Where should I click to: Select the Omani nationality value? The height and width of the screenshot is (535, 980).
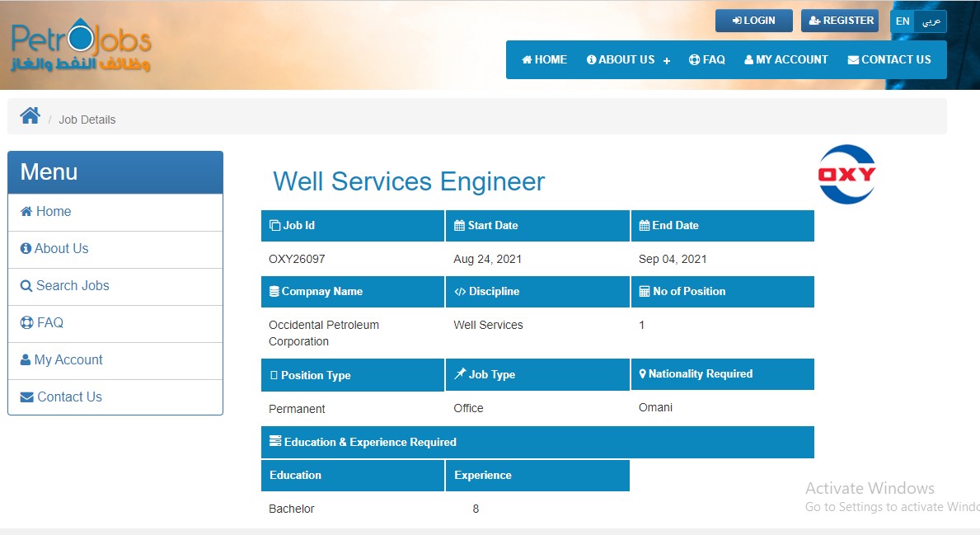click(655, 407)
